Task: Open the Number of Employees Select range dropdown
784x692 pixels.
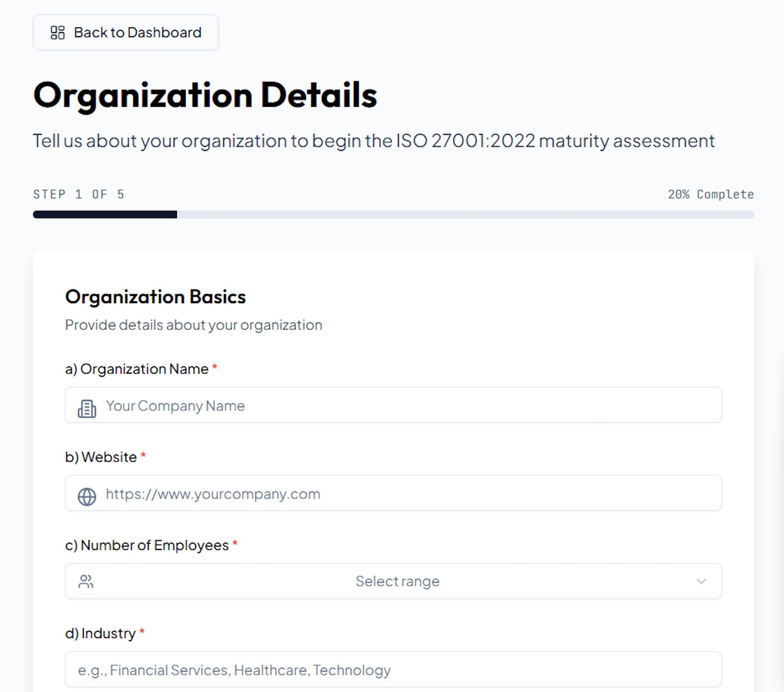Action: (393, 581)
